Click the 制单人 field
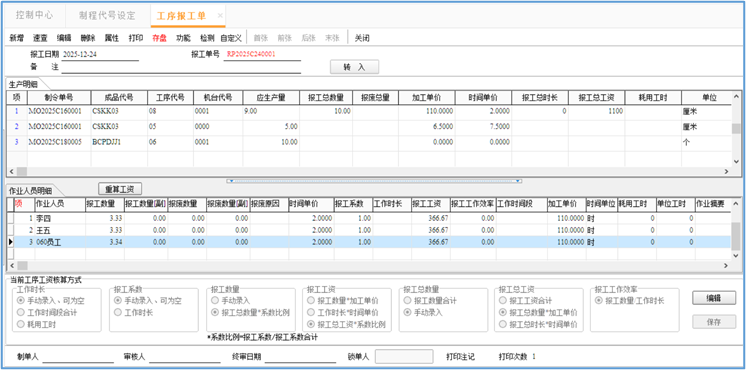The width and height of the screenshot is (746, 370). (x=78, y=357)
